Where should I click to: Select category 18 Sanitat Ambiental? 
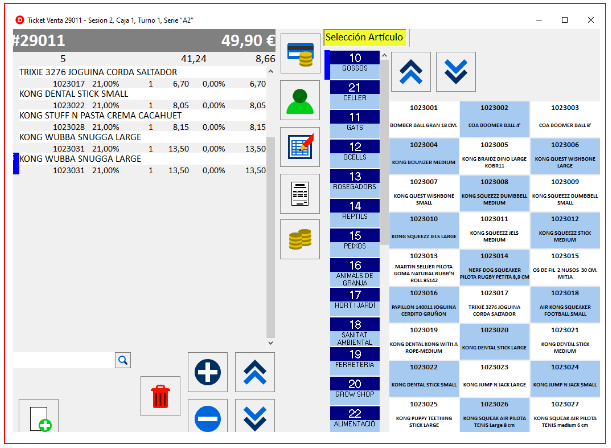click(x=355, y=331)
